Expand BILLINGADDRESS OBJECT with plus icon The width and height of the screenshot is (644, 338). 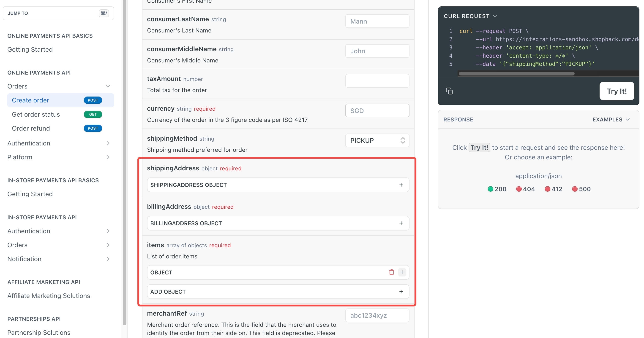[401, 223]
